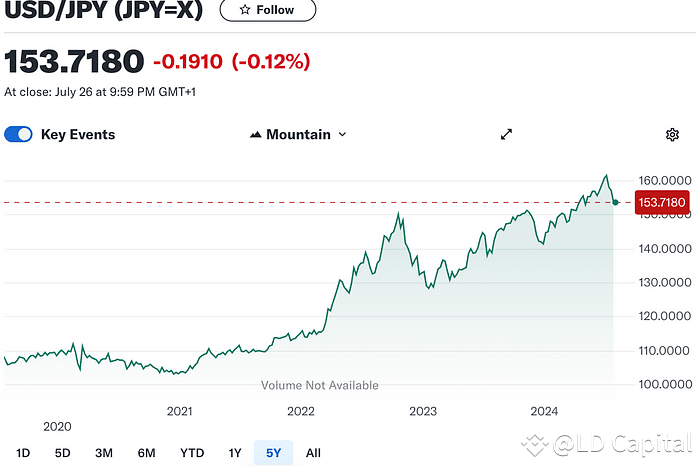Expand chart to full screen
This screenshot has height=466, width=700.
[x=507, y=135]
